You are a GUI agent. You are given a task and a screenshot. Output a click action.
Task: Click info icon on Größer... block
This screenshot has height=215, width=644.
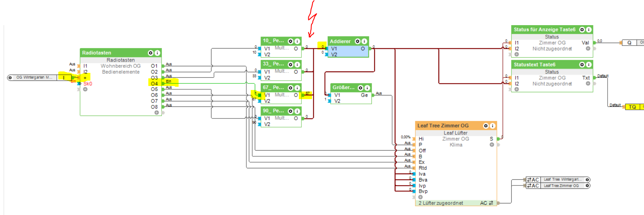[367, 88]
